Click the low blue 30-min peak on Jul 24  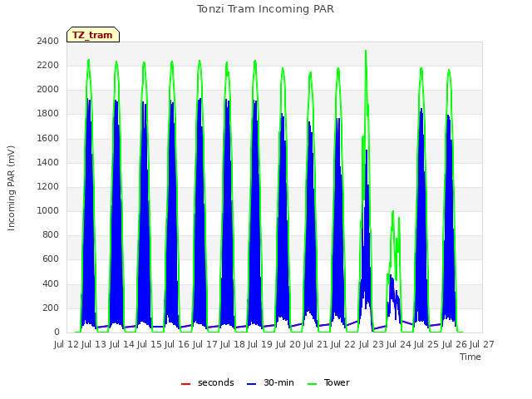tap(391, 275)
